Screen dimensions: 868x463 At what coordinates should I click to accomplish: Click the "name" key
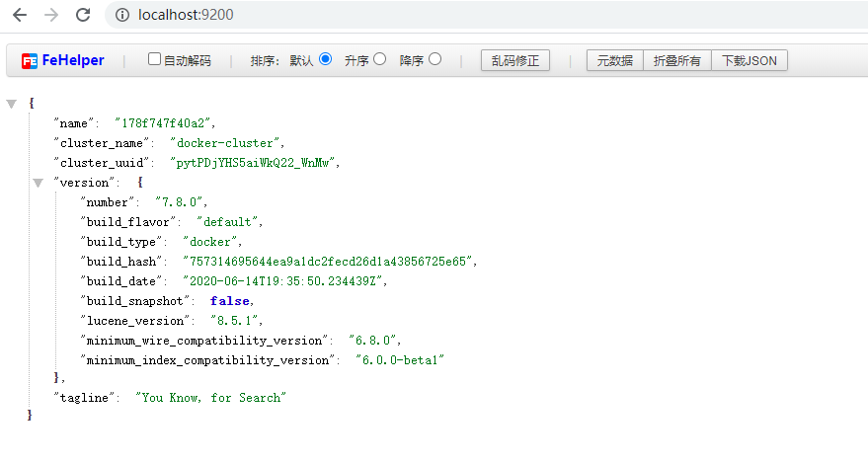coord(74,122)
